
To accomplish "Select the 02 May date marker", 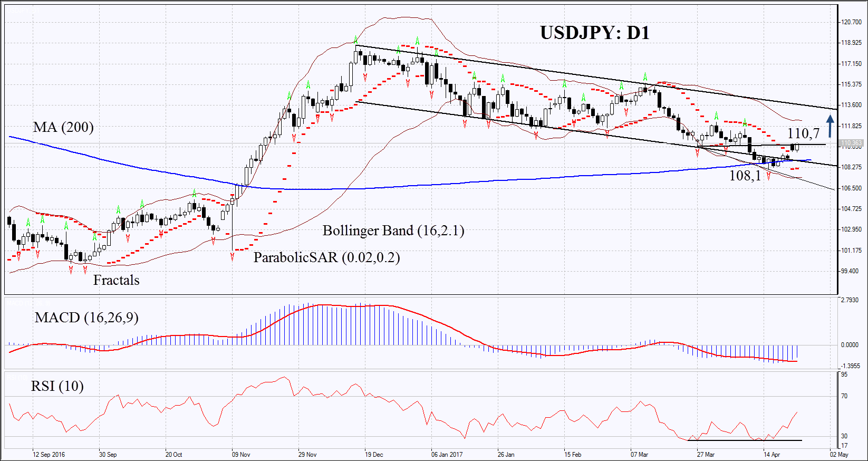I will [838, 454].
